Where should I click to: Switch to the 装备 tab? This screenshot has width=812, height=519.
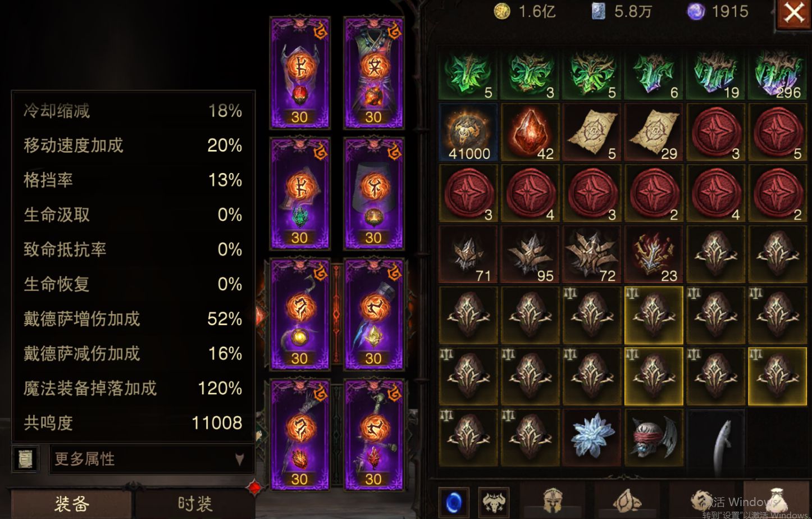pos(71,504)
